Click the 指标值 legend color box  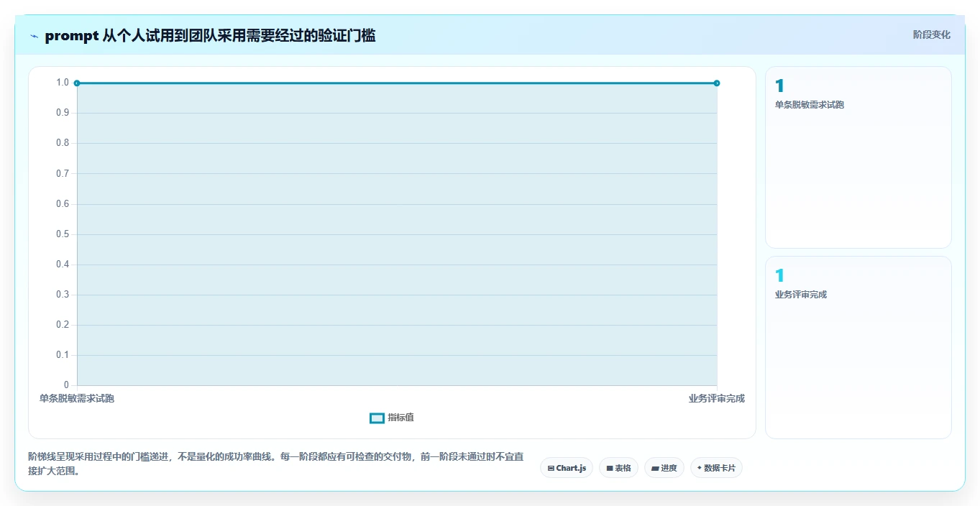click(x=377, y=418)
